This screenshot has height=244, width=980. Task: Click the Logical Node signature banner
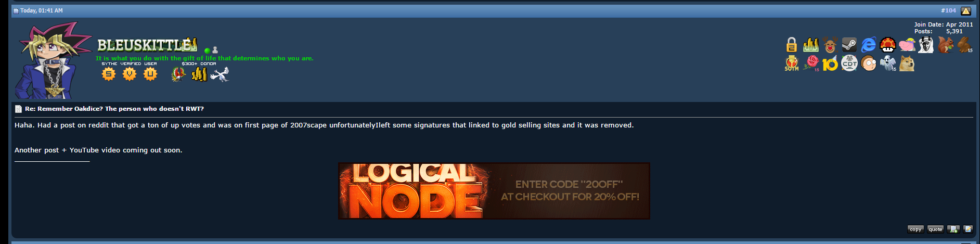[x=494, y=191]
